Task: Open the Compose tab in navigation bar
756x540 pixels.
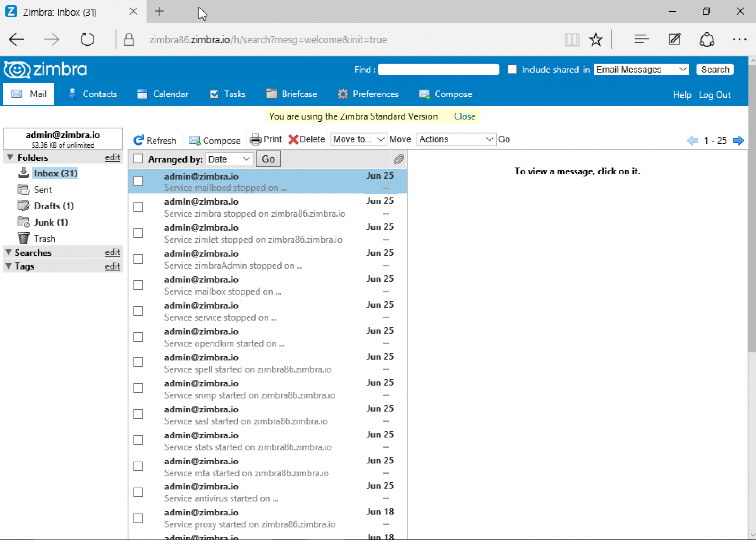Action: tap(446, 94)
